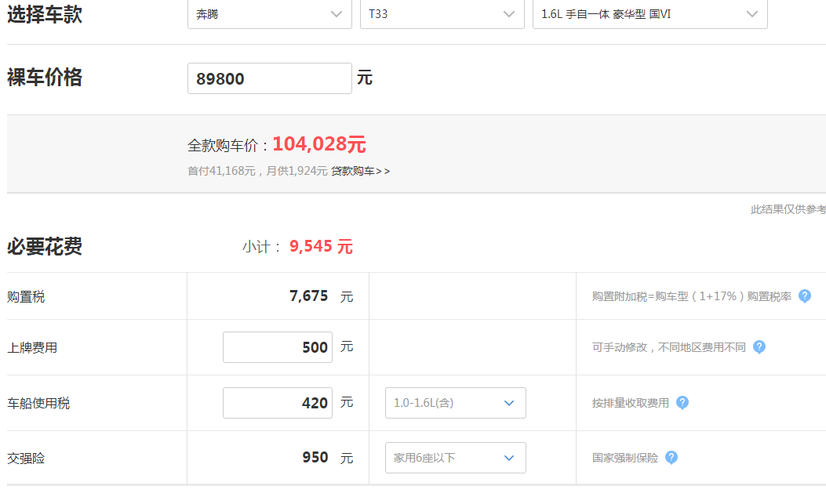Click the 选择车款 label
Viewport: 826px width, 504px height.
click(x=45, y=14)
